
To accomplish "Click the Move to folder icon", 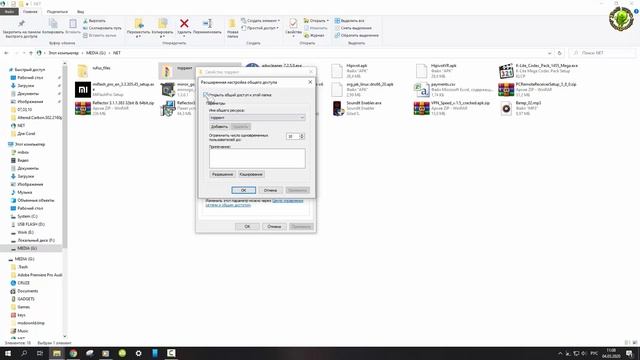I will point(138,24).
